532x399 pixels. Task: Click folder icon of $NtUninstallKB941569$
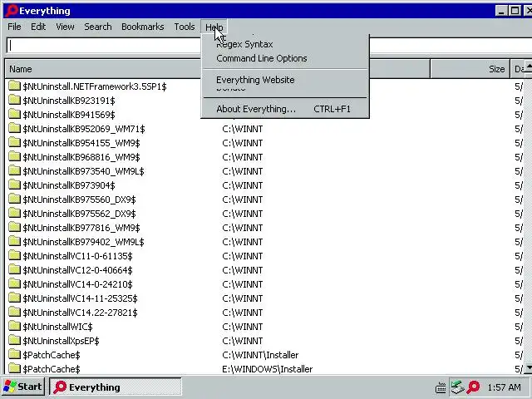pos(15,115)
